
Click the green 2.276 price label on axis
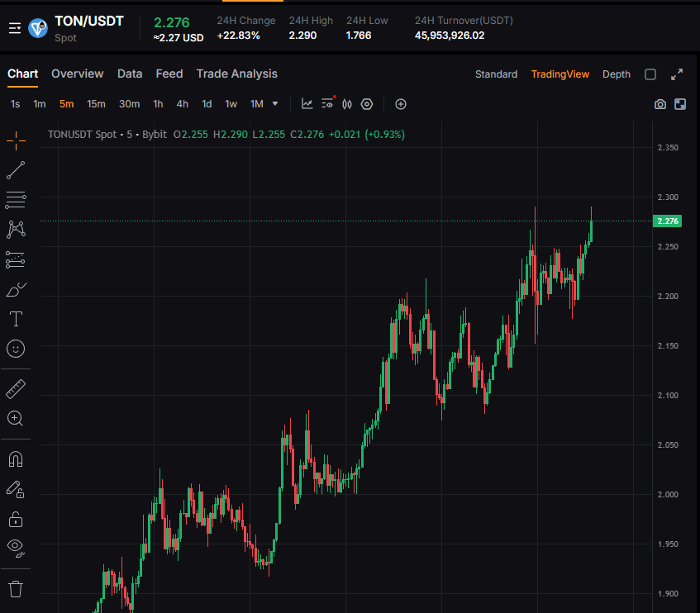click(x=668, y=221)
